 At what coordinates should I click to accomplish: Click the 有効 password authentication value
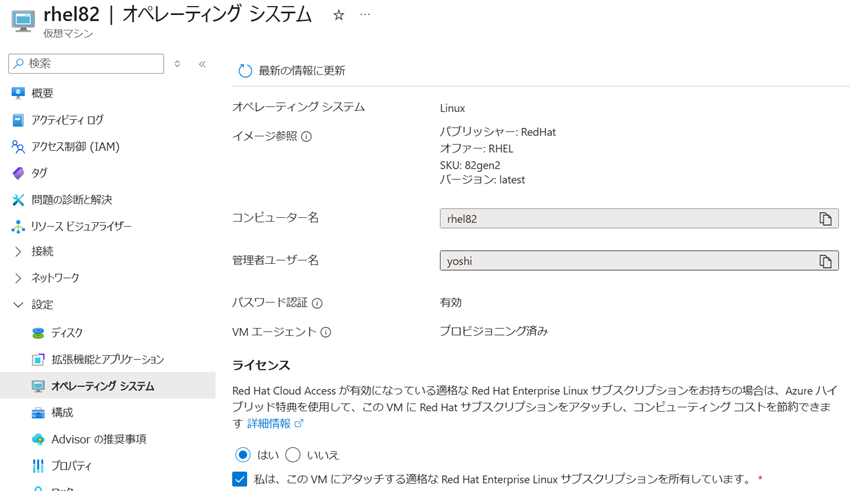[450, 302]
